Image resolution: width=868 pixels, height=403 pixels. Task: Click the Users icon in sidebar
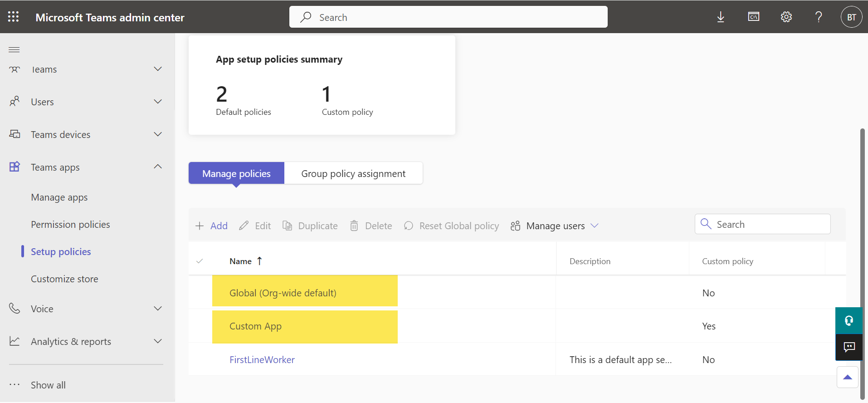click(15, 101)
